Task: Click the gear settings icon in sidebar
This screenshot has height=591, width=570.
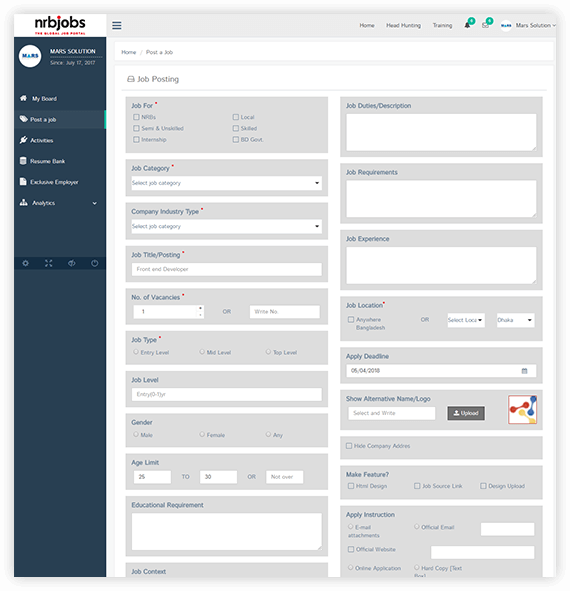Action: [x=25, y=263]
